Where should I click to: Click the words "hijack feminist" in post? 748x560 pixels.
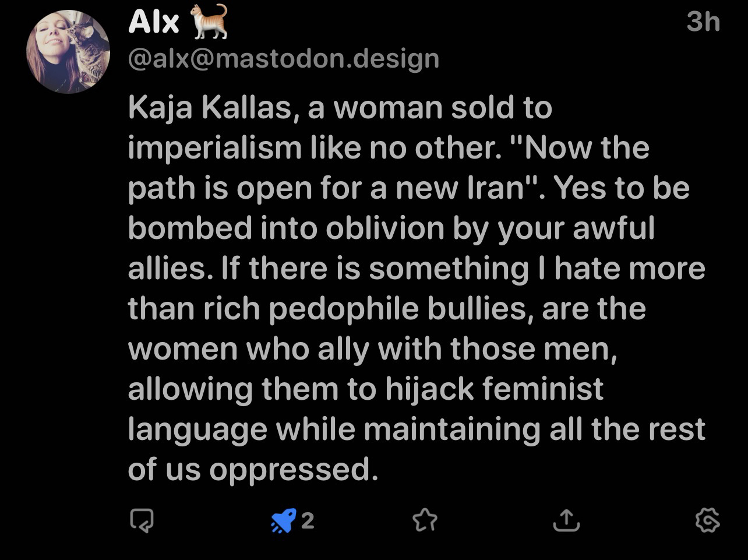tap(493, 389)
